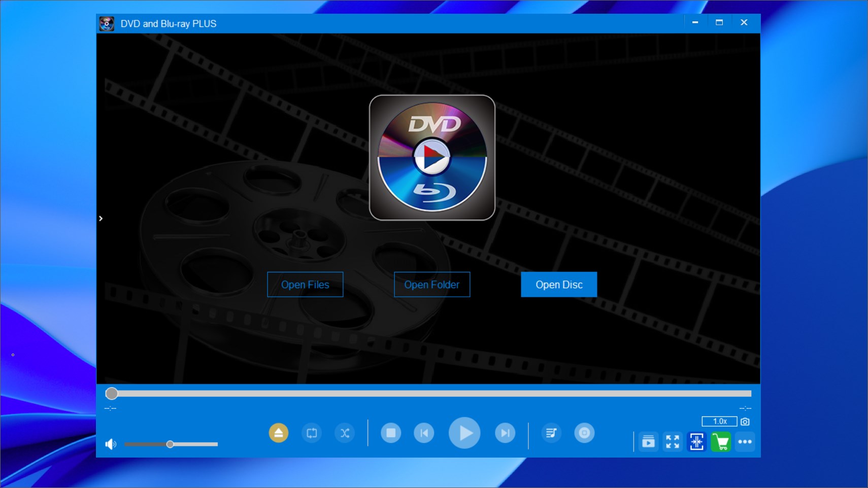Click Open Files
Viewport: 868px width, 488px height.
[x=305, y=285]
